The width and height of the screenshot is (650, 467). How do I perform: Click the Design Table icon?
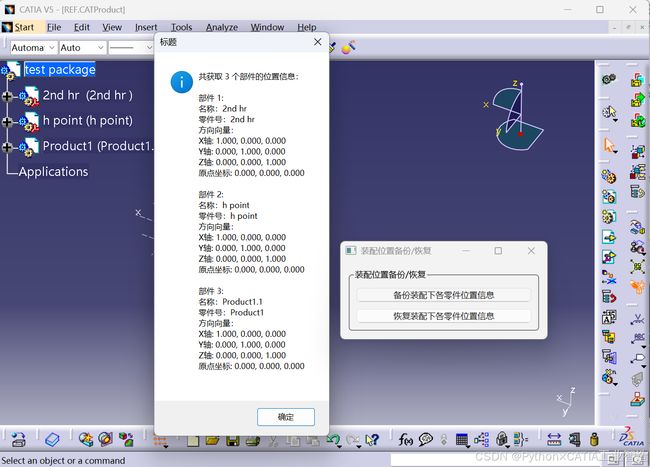point(462,439)
